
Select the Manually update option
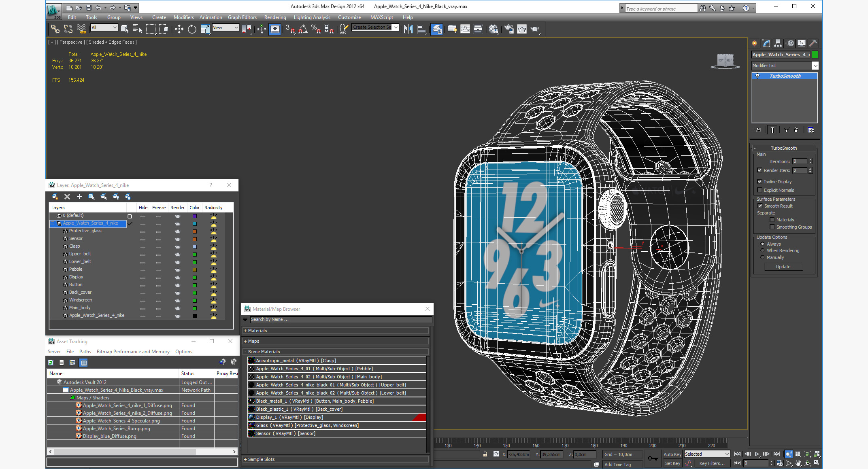coord(762,257)
